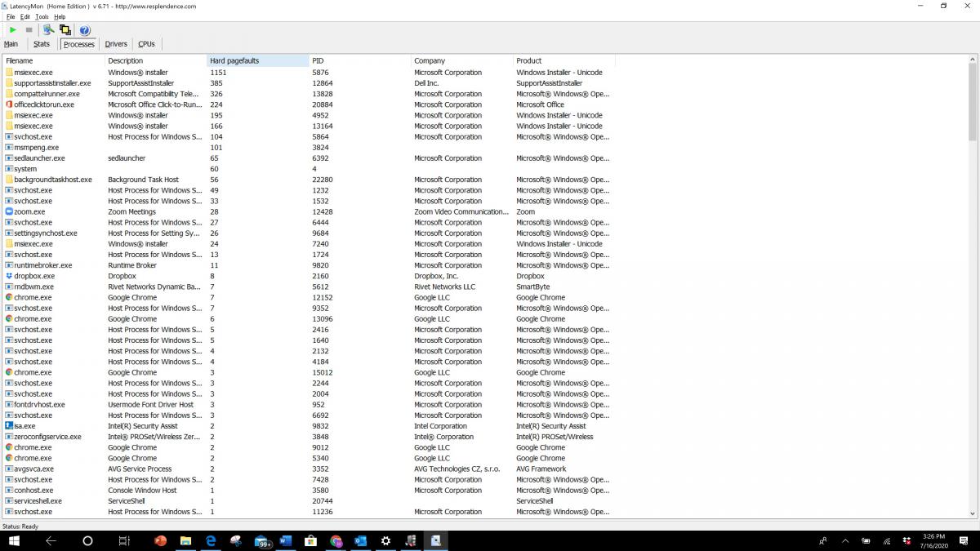Click the grey stop monitoring button
The image size is (980, 551).
(29, 30)
